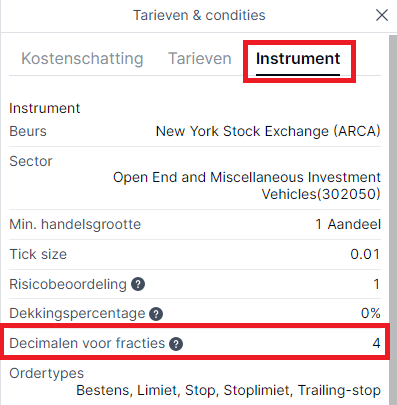Click the Beurs row label
This screenshot has height=405, width=397.
(x=28, y=131)
